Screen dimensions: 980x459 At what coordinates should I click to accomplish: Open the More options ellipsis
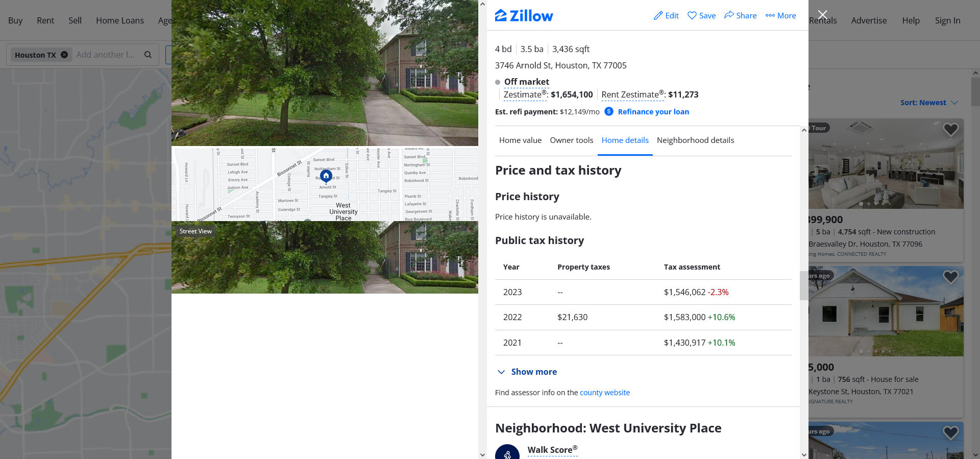pos(770,16)
